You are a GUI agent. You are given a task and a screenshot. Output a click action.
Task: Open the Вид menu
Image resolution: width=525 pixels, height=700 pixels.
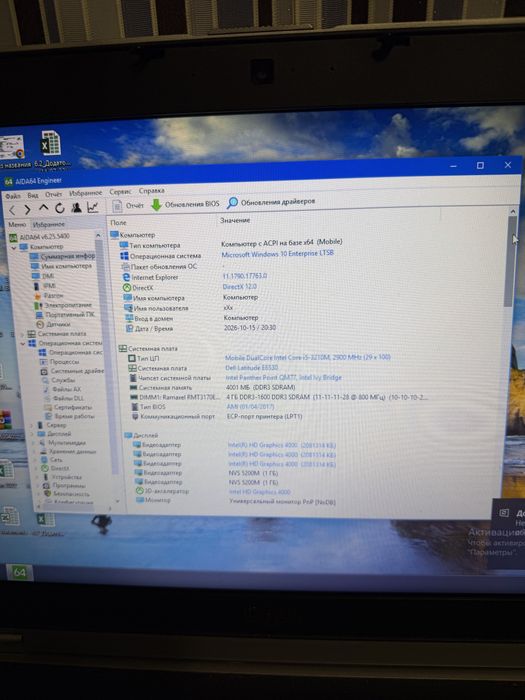pyautogui.click(x=33, y=195)
